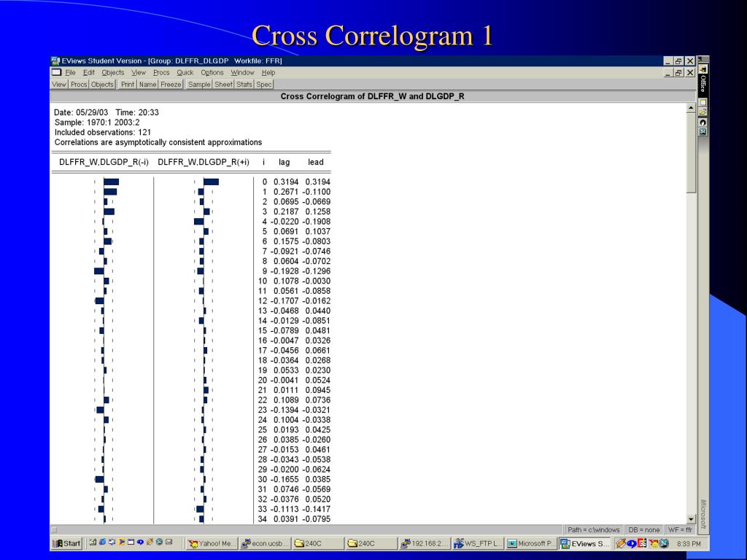Click the vertical scrollbar thumb
Screen dimensions: 747x560
pos(692,153)
